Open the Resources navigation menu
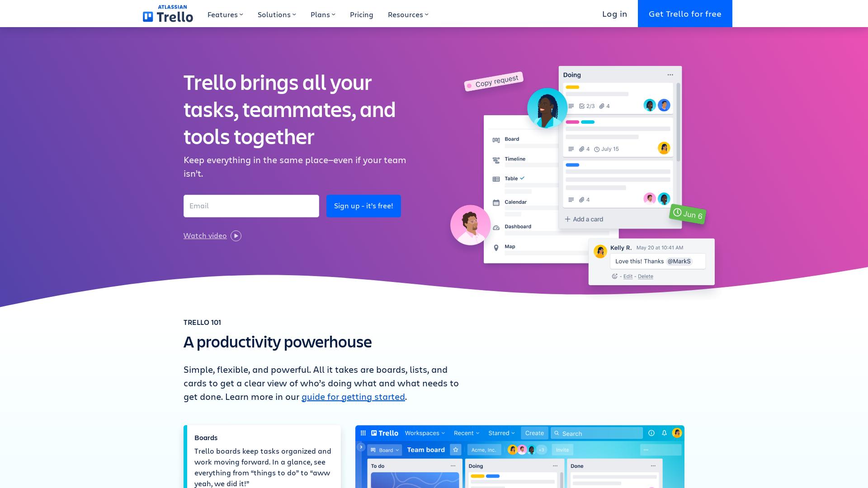The image size is (868, 488). click(408, 14)
